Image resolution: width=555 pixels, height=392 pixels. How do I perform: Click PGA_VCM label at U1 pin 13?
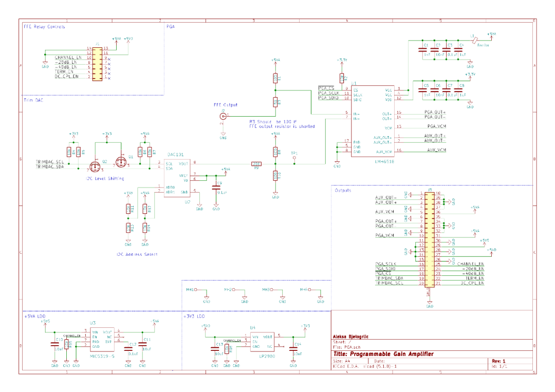point(436,126)
